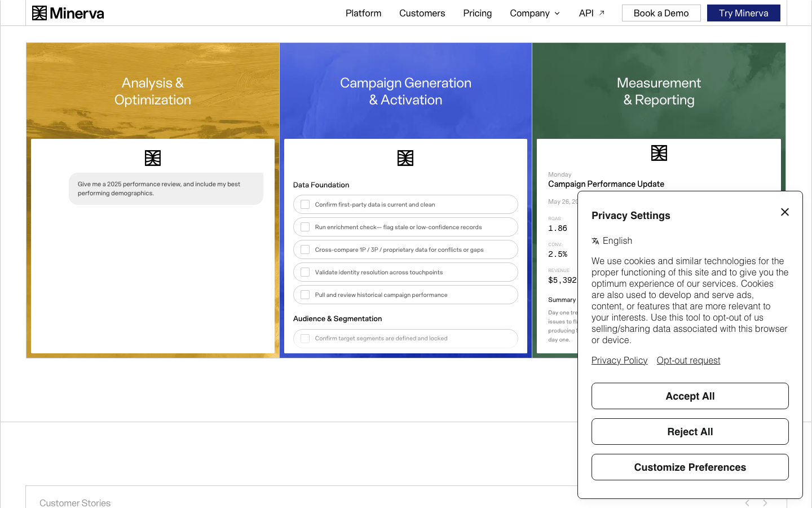Expand the Company dropdown menu
This screenshot has height=508, width=812.
[535, 13]
